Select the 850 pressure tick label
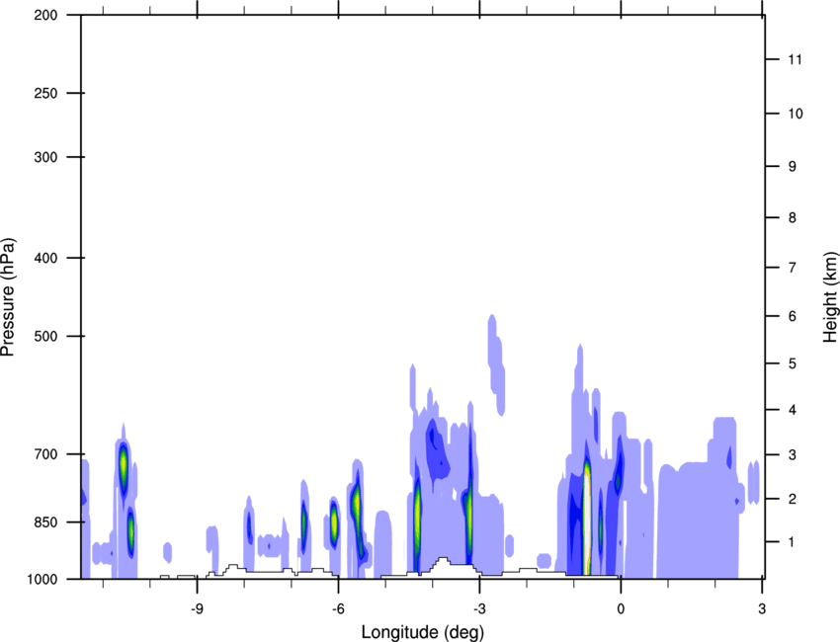The height and width of the screenshot is (642, 840). coord(45,522)
